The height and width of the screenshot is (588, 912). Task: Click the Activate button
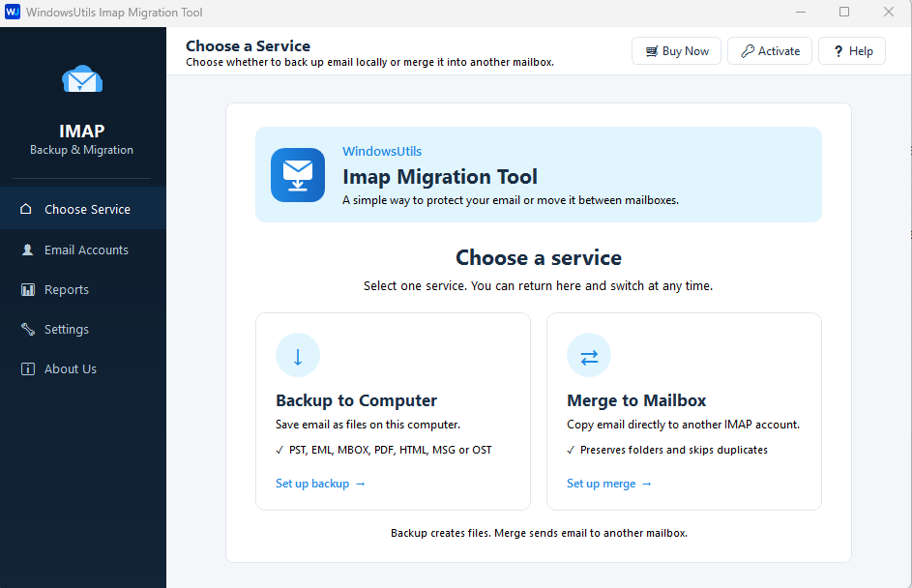coord(770,51)
